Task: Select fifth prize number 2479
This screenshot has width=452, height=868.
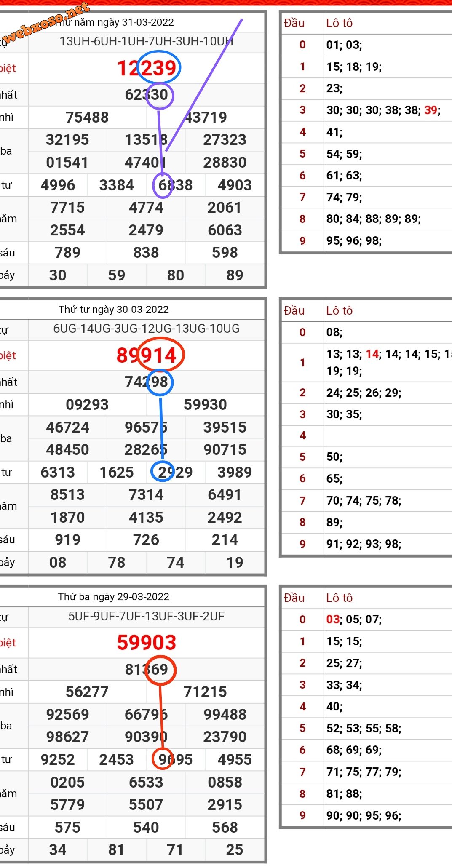Action: click(x=146, y=230)
